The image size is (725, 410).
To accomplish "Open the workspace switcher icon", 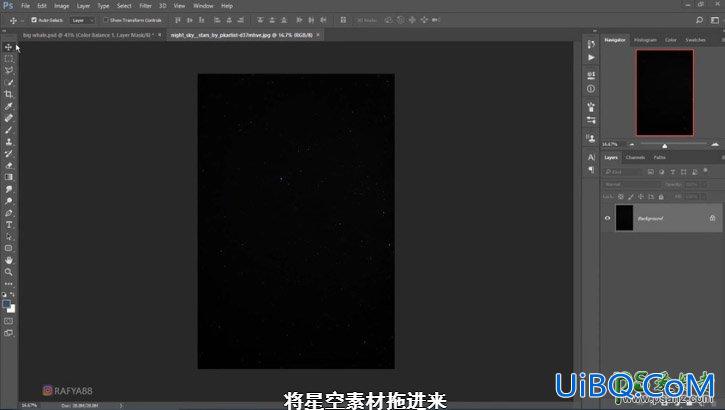I will 715,20.
